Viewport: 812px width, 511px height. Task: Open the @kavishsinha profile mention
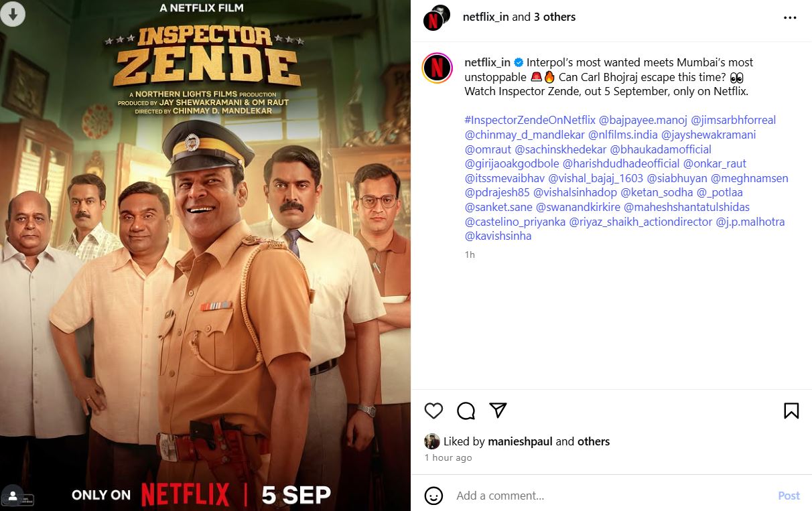click(498, 236)
